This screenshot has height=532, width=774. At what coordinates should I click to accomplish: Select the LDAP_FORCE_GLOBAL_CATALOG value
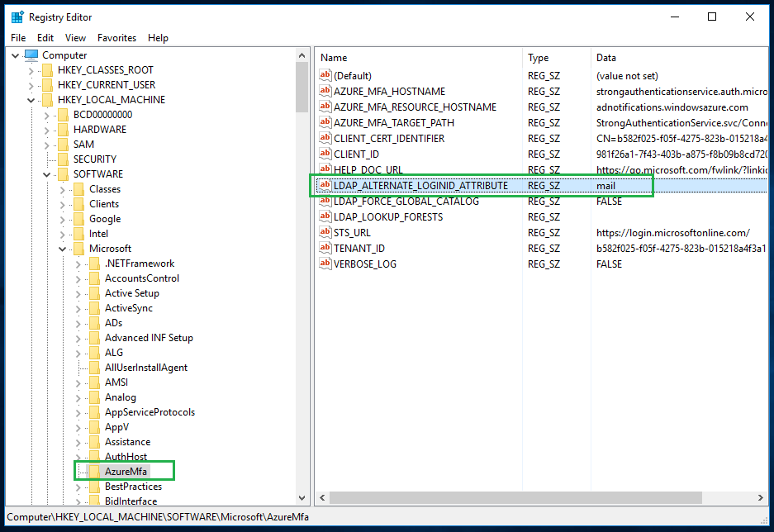[406, 202]
